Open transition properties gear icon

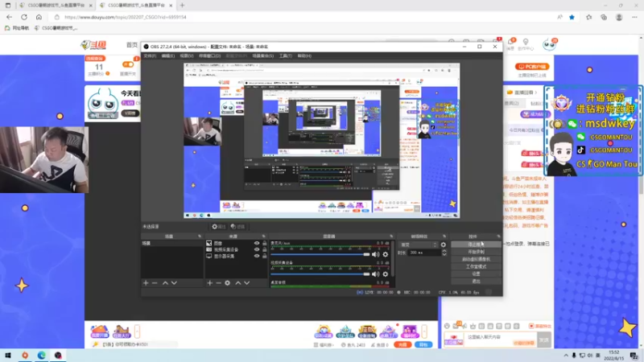(444, 245)
